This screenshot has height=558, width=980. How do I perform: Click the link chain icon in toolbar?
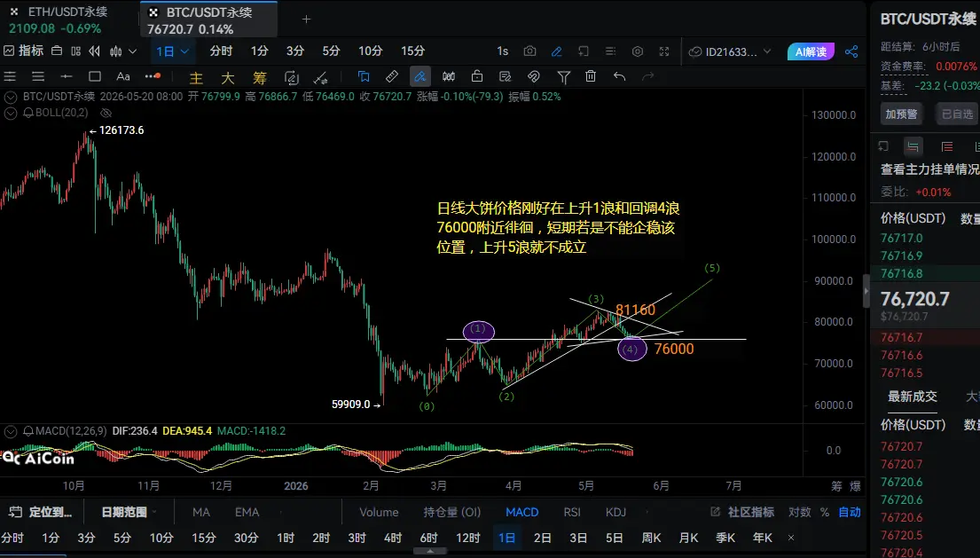534,76
